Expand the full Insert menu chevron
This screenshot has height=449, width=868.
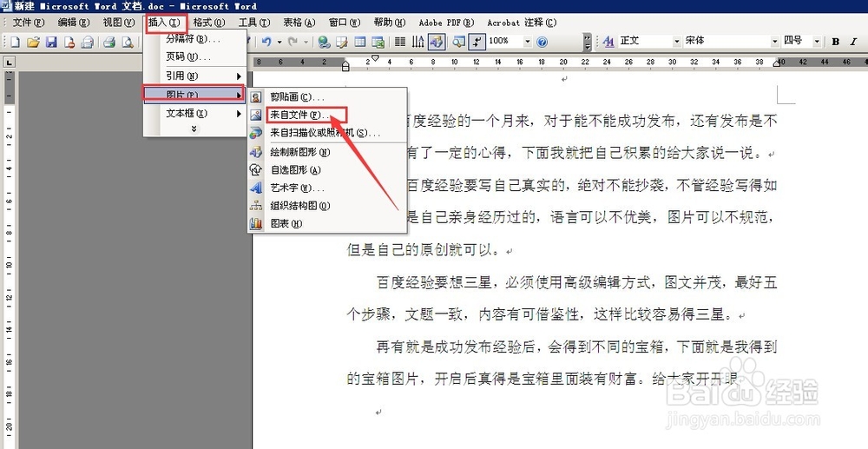[194, 129]
